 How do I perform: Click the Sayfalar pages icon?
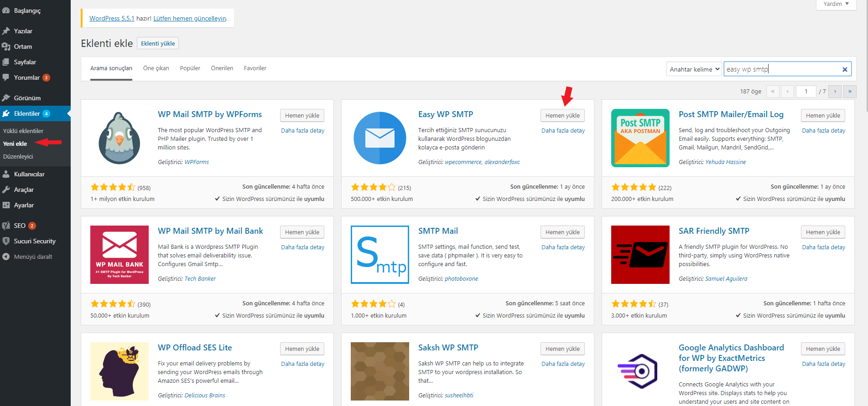coord(6,62)
